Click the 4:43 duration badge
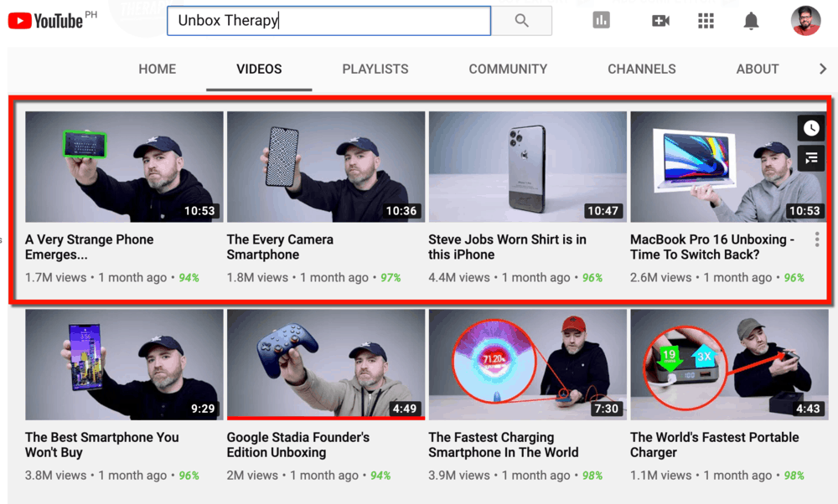The width and height of the screenshot is (838, 504). tap(808, 409)
